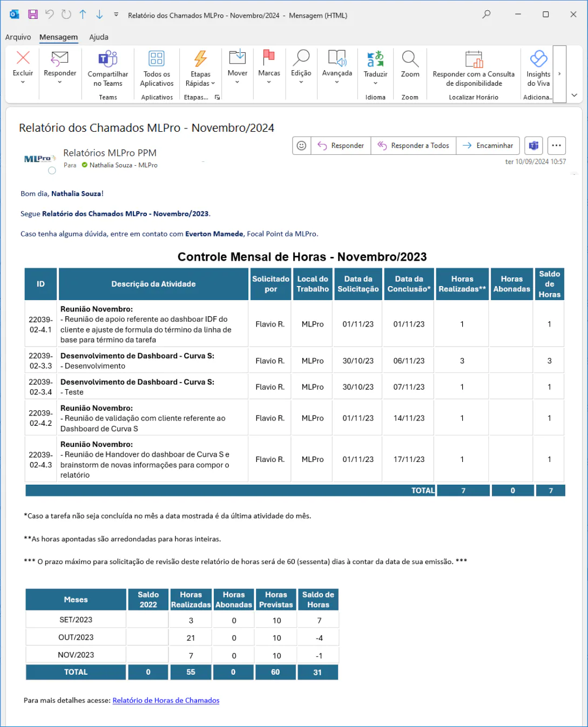588x727 pixels.
Task: Open Marcas flag dropdown
Action: (269, 67)
